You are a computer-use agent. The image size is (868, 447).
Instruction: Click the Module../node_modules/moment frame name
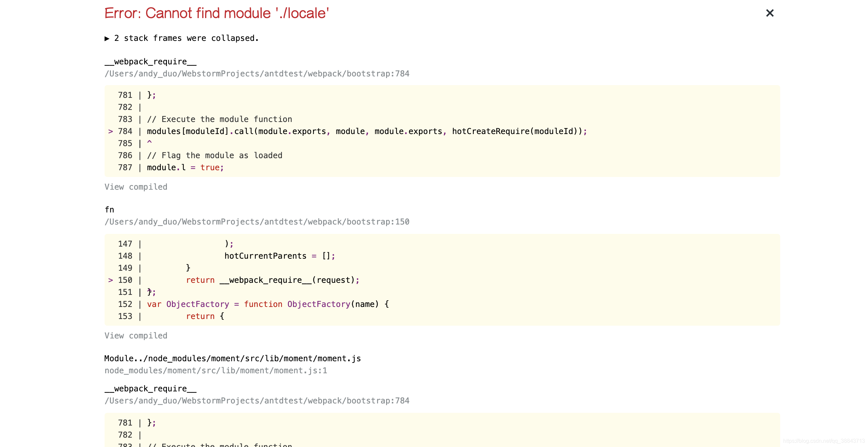click(x=232, y=359)
